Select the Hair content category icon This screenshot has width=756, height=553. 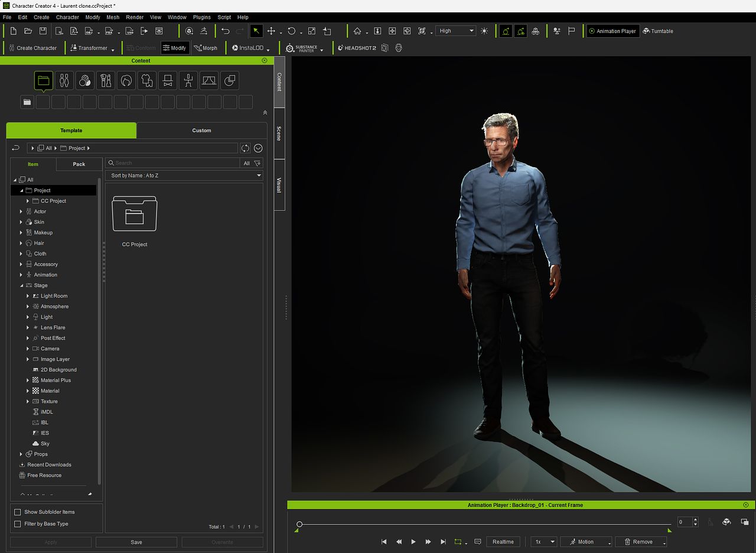pyautogui.click(x=126, y=80)
